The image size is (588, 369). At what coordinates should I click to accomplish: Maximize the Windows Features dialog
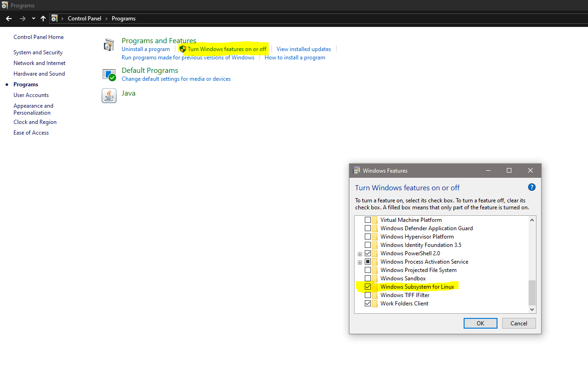[x=509, y=170]
